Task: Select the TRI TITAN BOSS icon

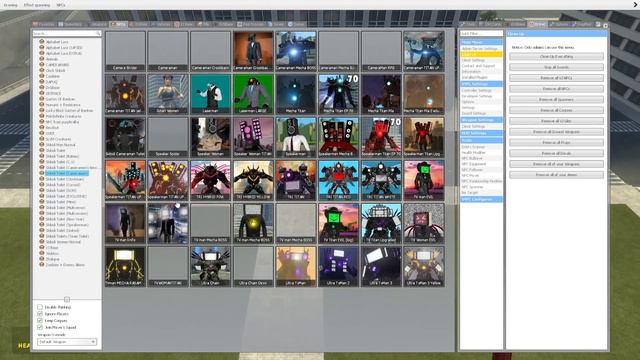Action: (x=338, y=180)
